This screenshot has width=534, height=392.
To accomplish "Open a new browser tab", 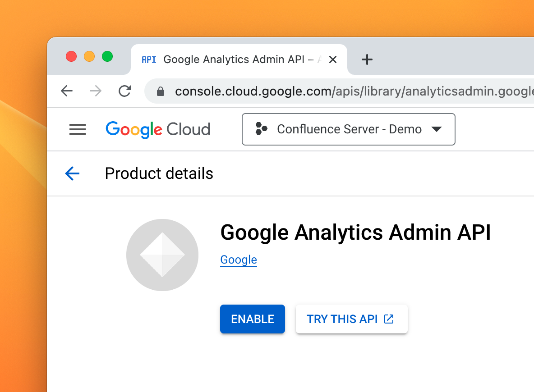I will click(367, 59).
